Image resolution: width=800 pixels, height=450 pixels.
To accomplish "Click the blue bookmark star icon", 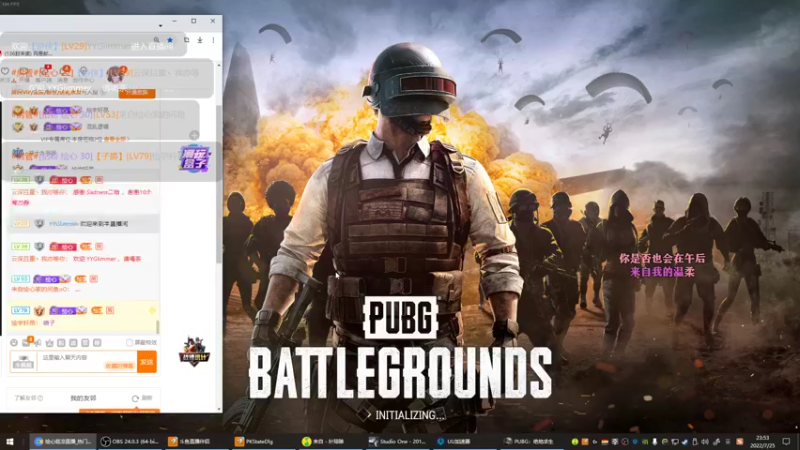I will pyautogui.click(x=170, y=40).
